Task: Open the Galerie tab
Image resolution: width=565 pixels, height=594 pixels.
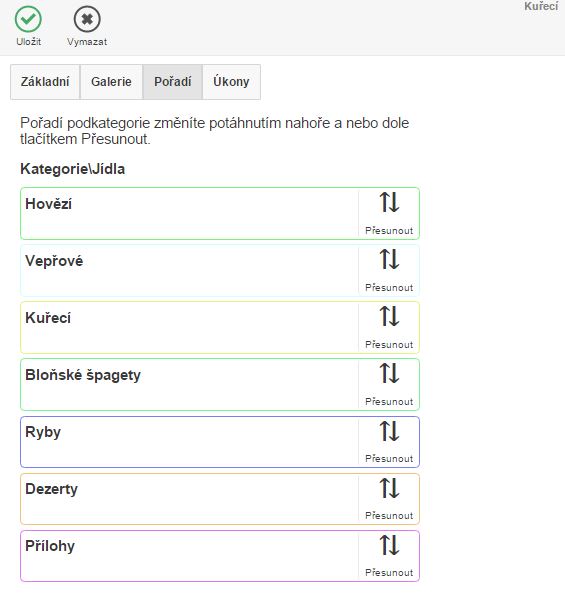Action: [x=111, y=82]
